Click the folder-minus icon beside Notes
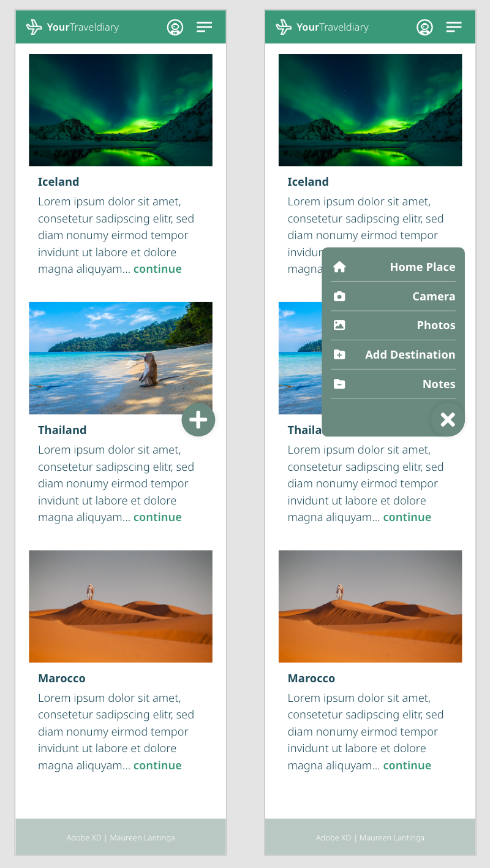The image size is (490, 868). 339,384
